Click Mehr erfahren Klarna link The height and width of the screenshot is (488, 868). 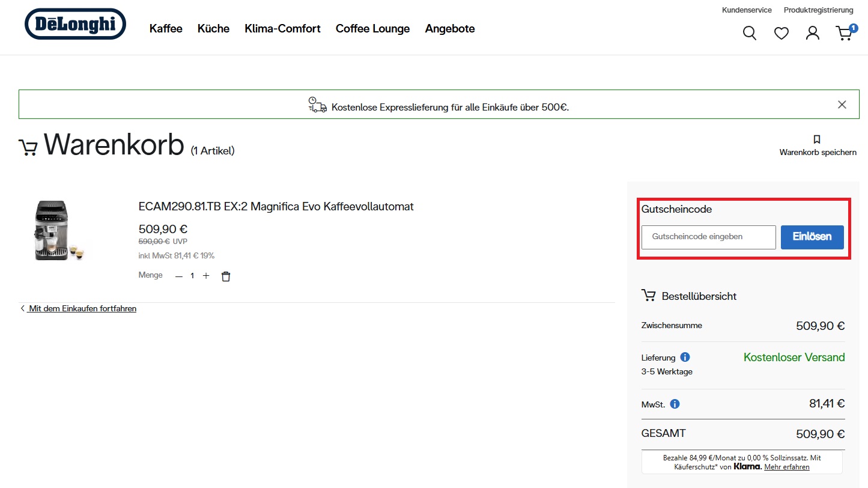point(787,467)
